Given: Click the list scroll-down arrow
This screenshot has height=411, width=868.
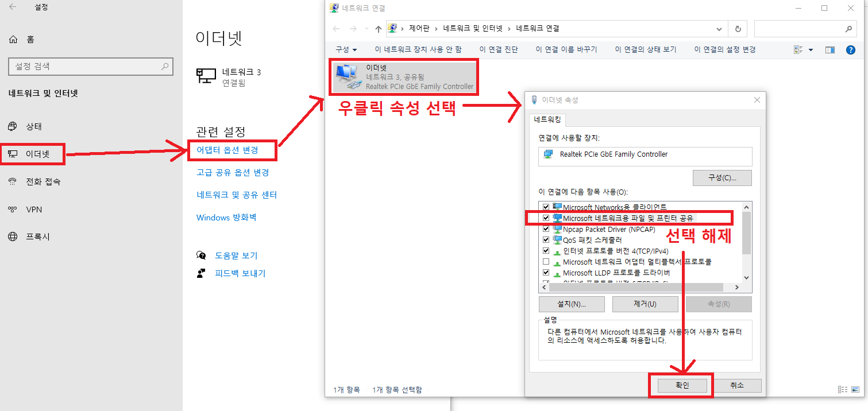Looking at the screenshot, I should (x=747, y=278).
